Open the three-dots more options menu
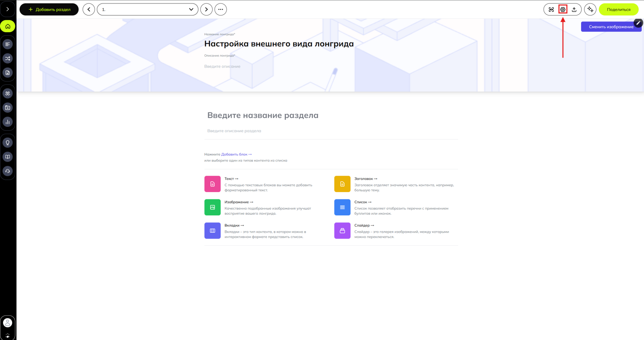 point(221,10)
